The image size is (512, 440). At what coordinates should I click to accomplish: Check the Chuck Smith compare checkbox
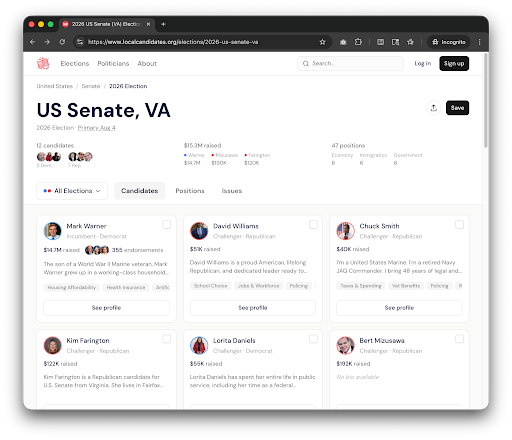click(459, 225)
